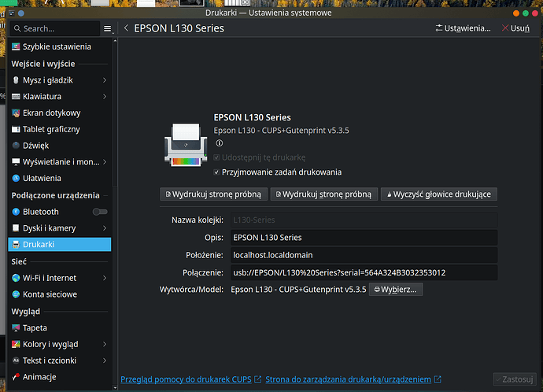Open Ułatwienia settings

click(60, 178)
